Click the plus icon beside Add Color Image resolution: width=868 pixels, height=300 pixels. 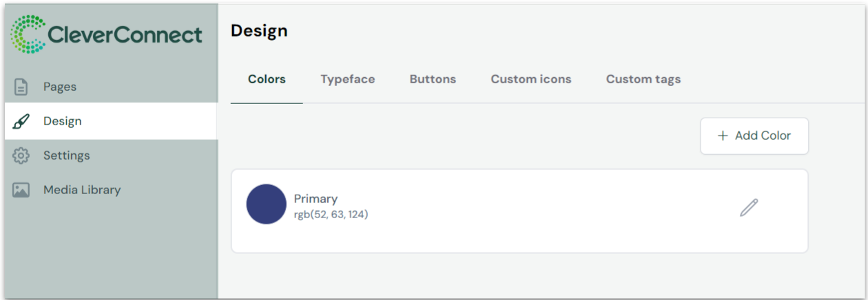pos(723,136)
